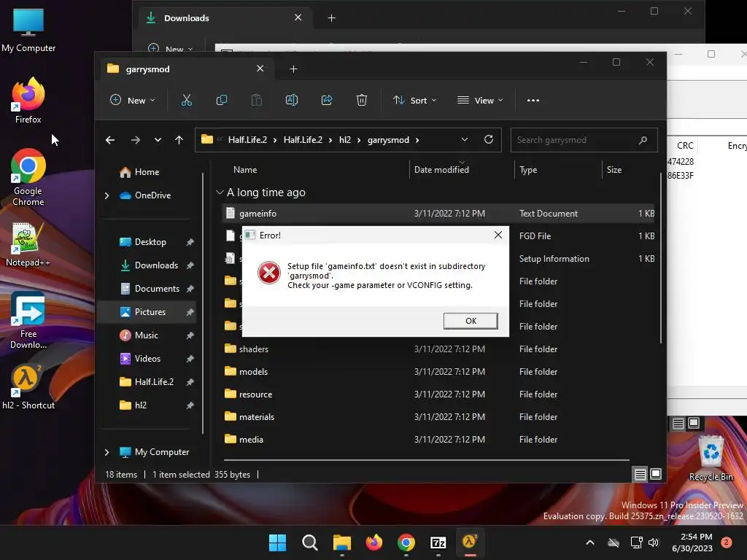Expand My Computer in navigation pane
This screenshot has height=560, width=747.
[x=107, y=452]
